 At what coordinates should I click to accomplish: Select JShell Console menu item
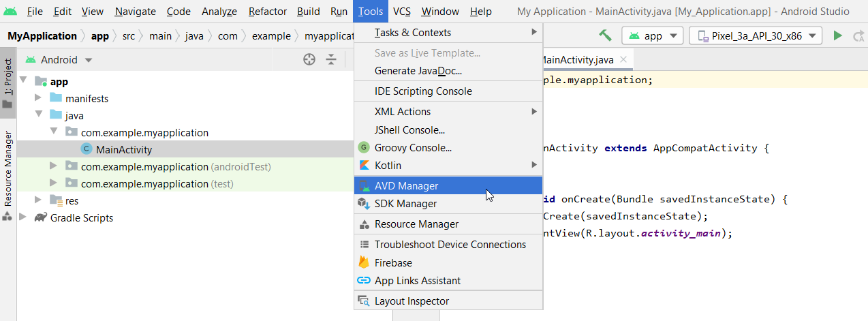[x=448, y=129]
